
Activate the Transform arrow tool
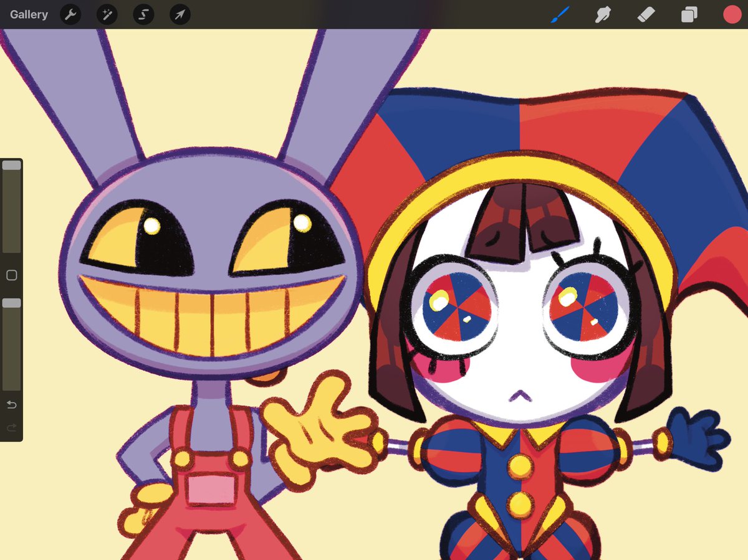tap(179, 14)
